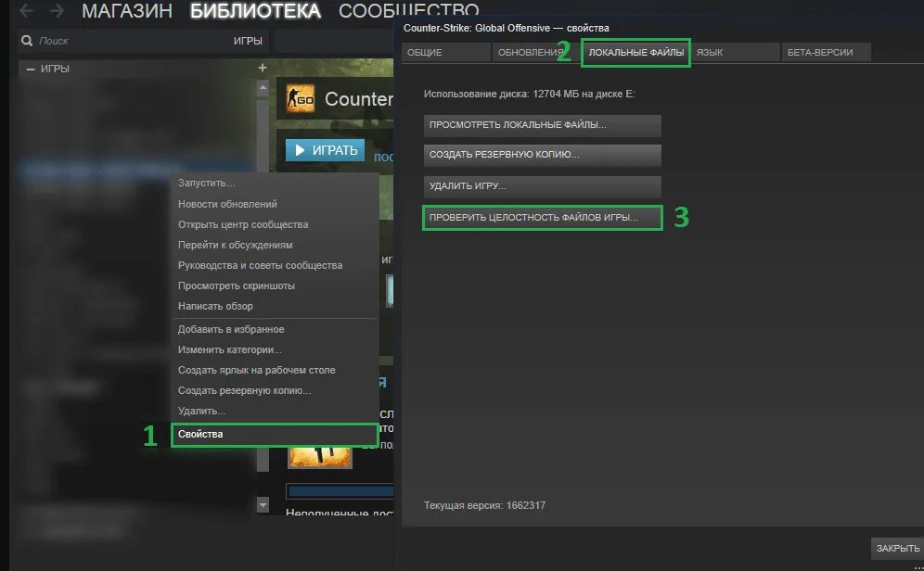Switch to the ЛОКАЛЬНЫЕ ФАЙЛЫ tab
The width and height of the screenshot is (924, 571).
tap(635, 53)
